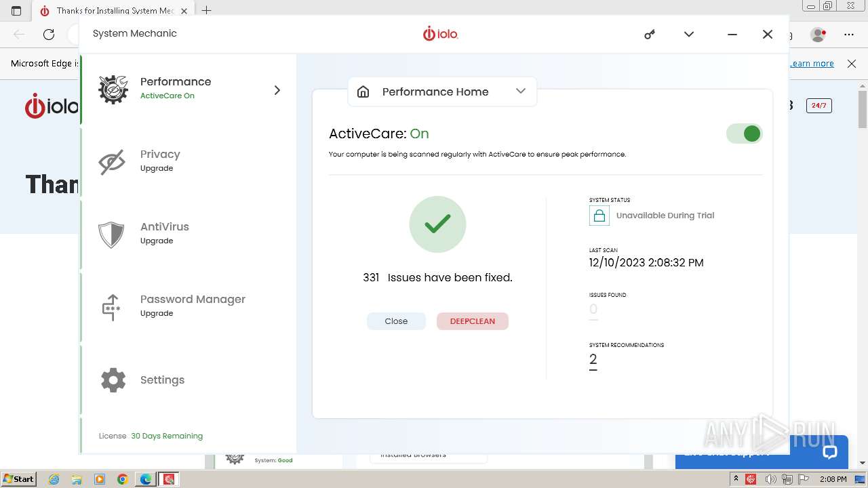Open Edge settings and more menu
This screenshot has height=488, width=868.
point(849,34)
